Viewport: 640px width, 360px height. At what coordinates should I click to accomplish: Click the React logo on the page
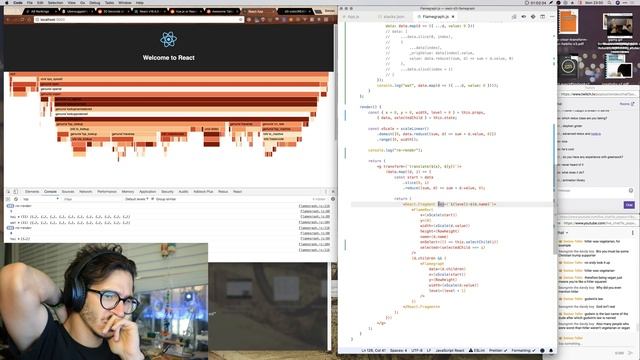point(169,40)
